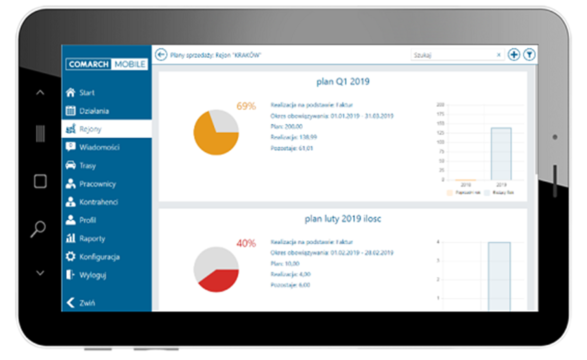Tap tablet magnifier search button
Image resolution: width=587 pixels, height=360 pixels.
point(38,229)
